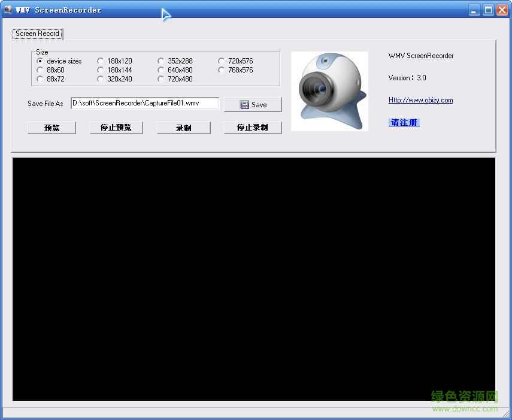The height and width of the screenshot is (420, 512).
Task: Click the Save File As path field
Action: (x=145, y=103)
